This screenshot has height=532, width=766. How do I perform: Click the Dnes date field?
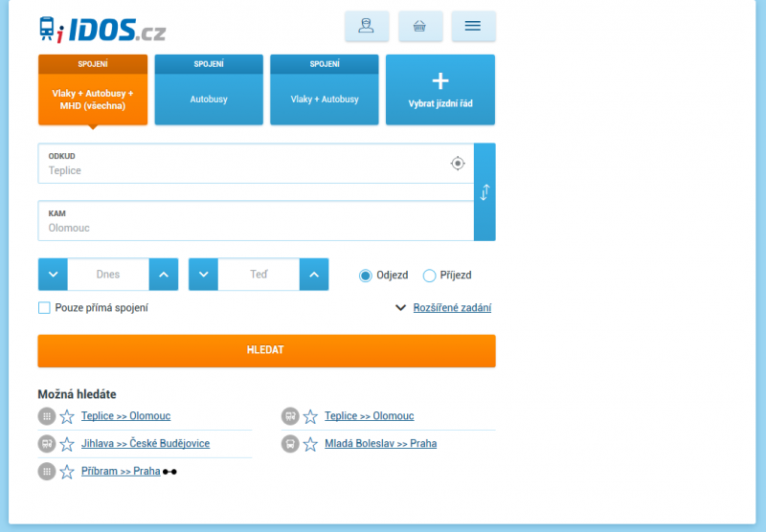[x=108, y=275]
